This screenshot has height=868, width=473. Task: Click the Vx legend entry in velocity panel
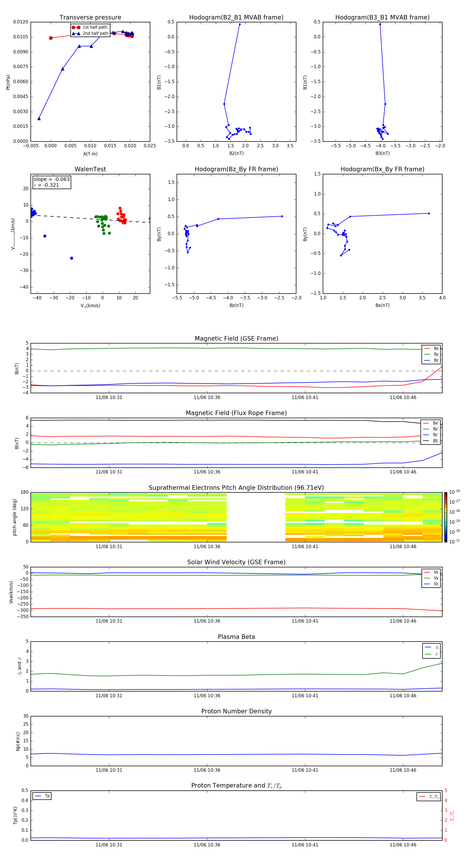pos(431,572)
